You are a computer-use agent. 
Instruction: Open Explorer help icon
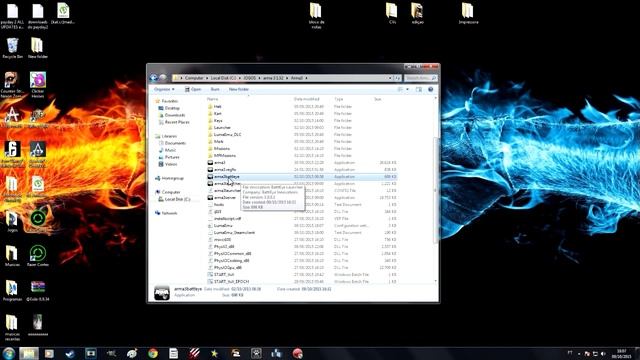coord(431,89)
